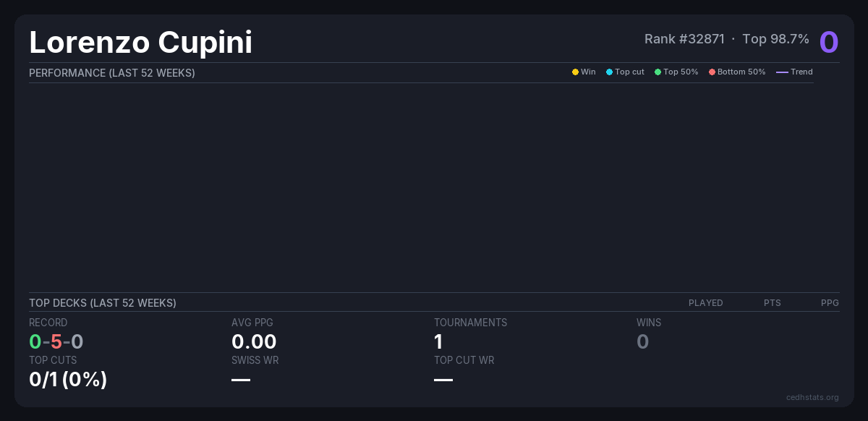Sort decks by the PPG column header
868x421 pixels.
pyautogui.click(x=830, y=303)
